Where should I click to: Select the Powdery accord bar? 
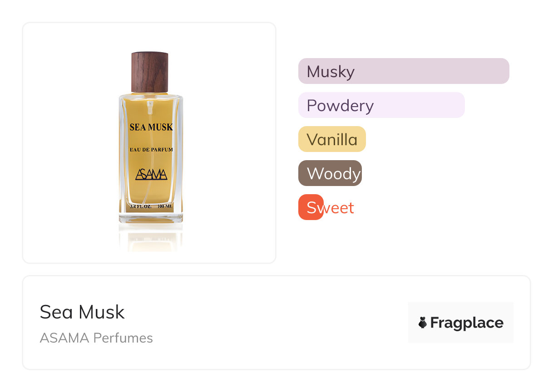tap(381, 105)
